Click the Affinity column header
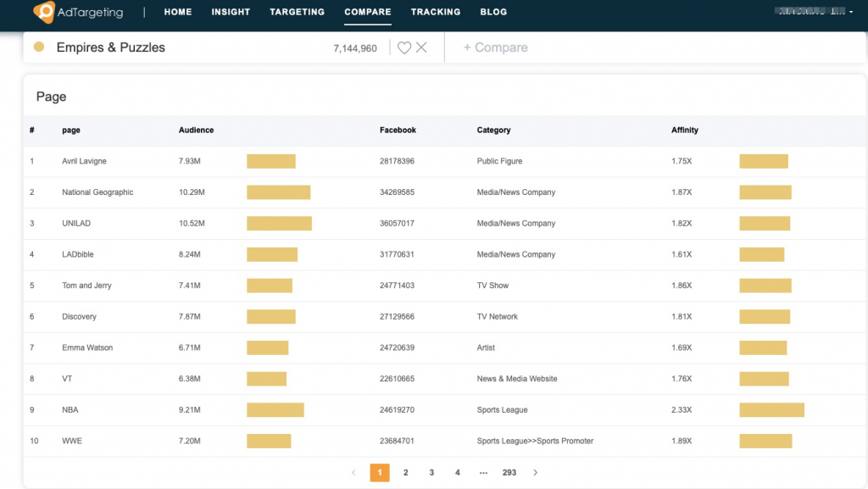868x489 pixels. point(685,130)
